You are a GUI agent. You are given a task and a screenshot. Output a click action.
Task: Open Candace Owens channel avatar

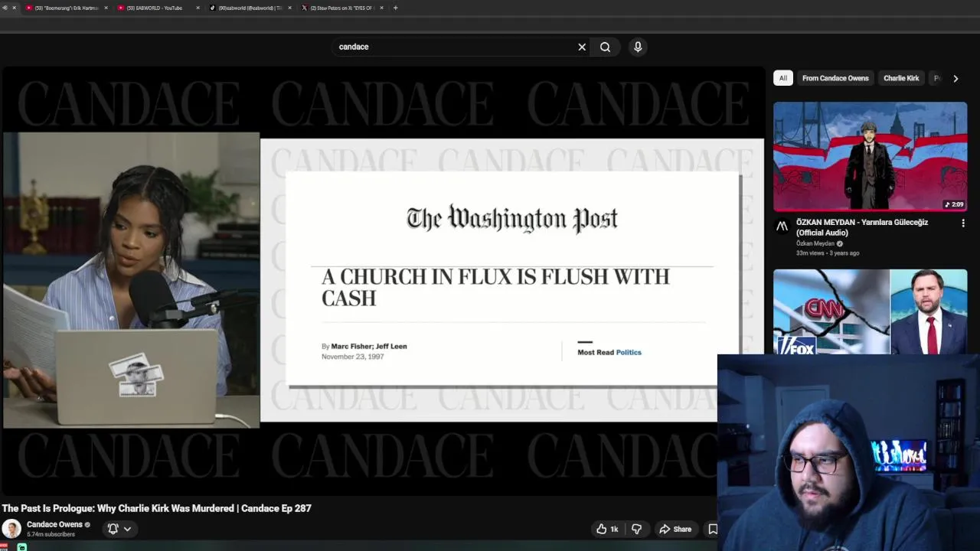11,529
